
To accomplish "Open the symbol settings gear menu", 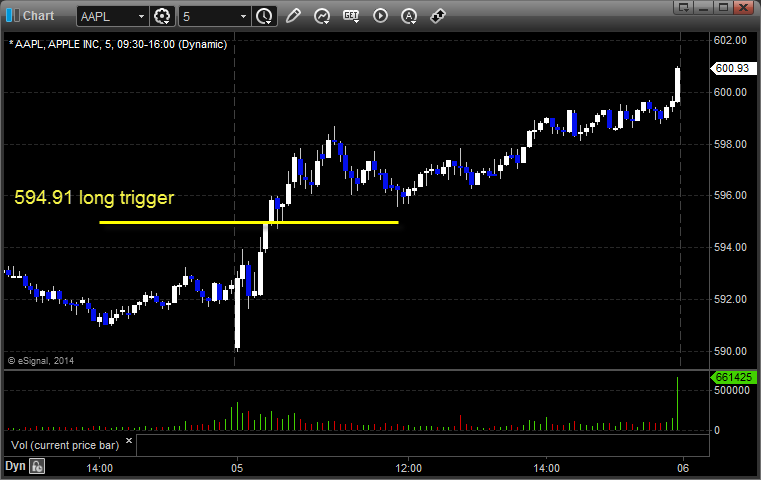I will (x=162, y=17).
